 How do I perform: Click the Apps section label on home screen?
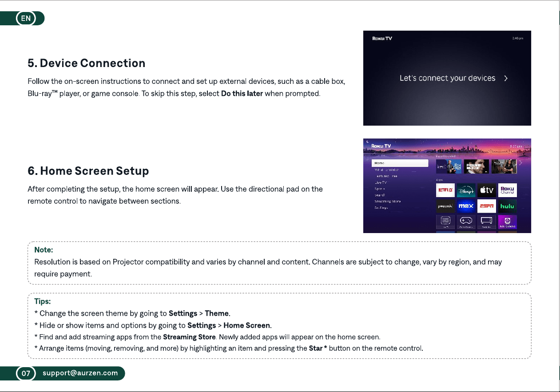coord(439,180)
